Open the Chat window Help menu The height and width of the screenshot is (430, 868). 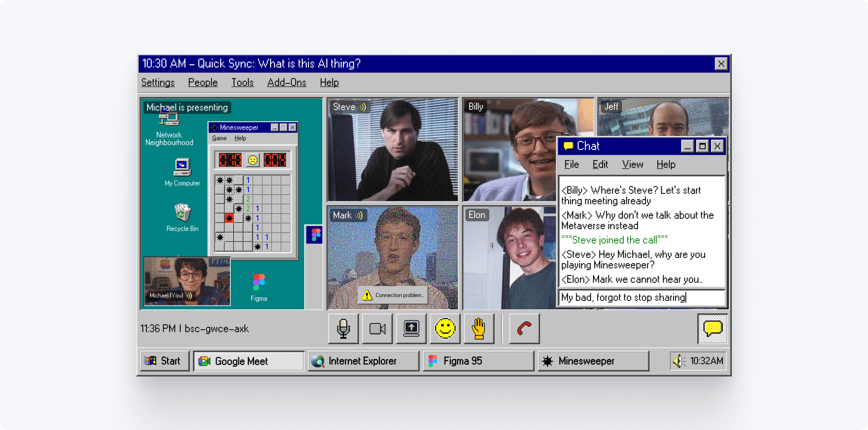(666, 164)
